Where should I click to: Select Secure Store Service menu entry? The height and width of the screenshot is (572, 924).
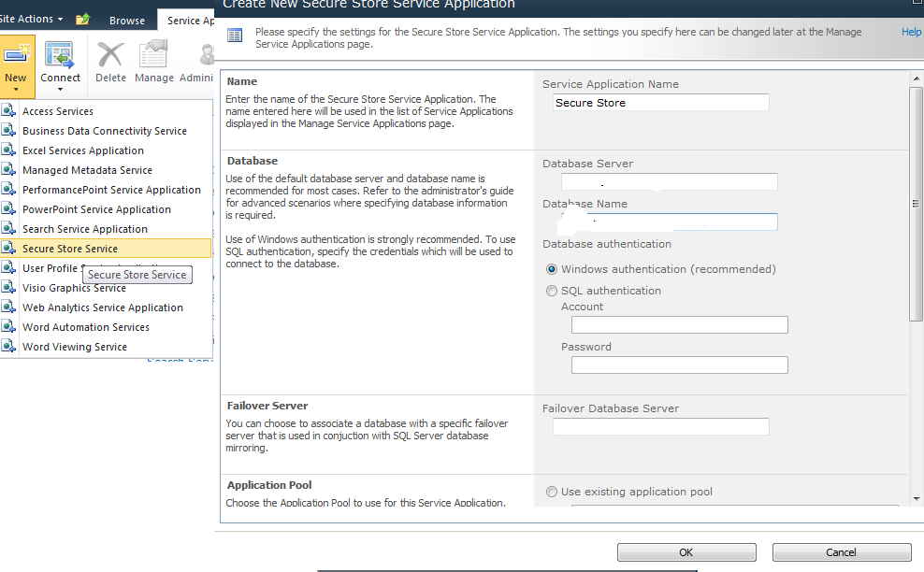pos(70,249)
